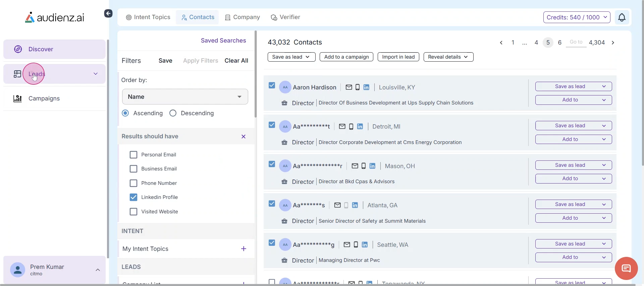Image resolution: width=644 pixels, height=286 pixels.
Task: Click phone icon for Detroit, MI contact
Action: tap(351, 127)
